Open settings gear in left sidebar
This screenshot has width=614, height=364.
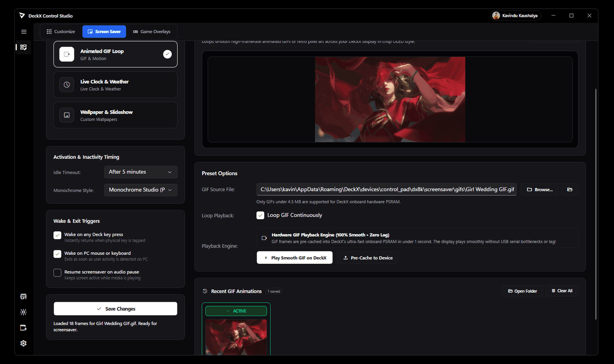tap(24, 343)
